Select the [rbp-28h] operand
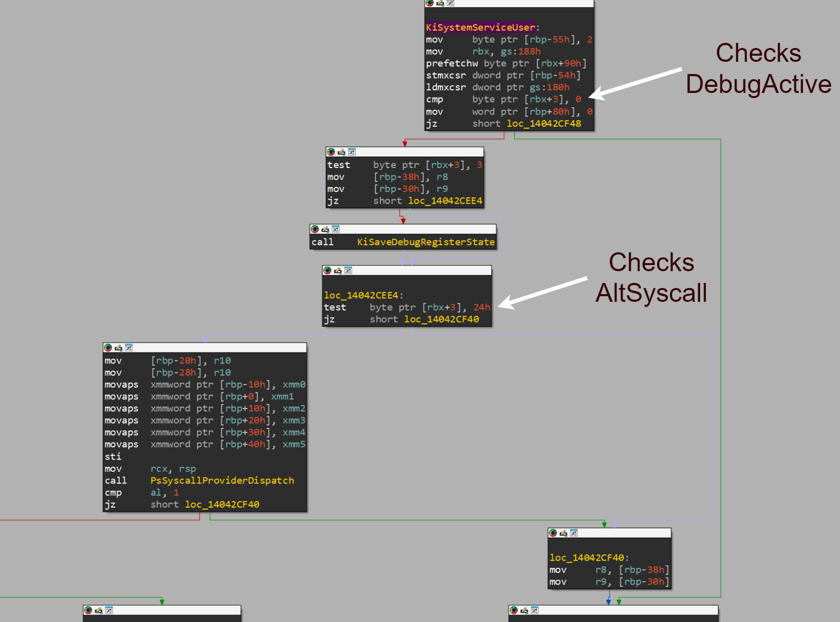The height and width of the screenshot is (622, 840). [x=176, y=373]
